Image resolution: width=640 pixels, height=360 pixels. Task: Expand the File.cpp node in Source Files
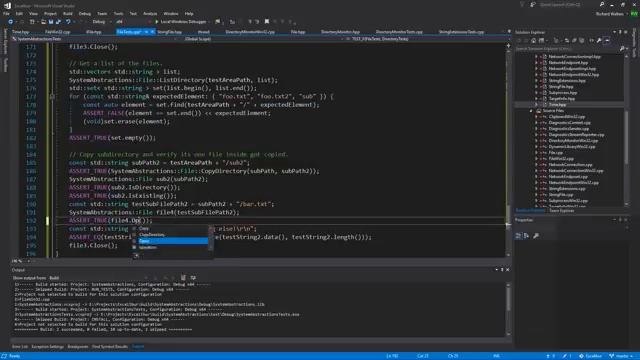point(536,153)
